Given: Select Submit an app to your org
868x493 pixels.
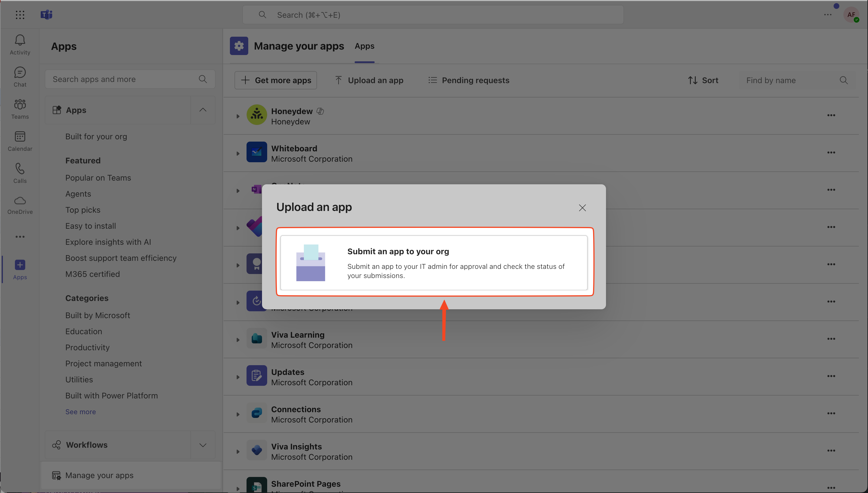Looking at the screenshot, I should pyautogui.click(x=434, y=263).
